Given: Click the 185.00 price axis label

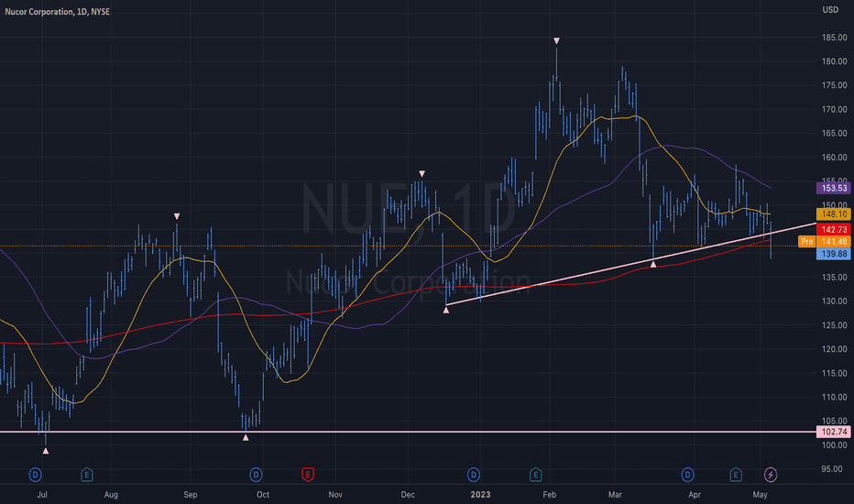Looking at the screenshot, I should coord(835,38).
